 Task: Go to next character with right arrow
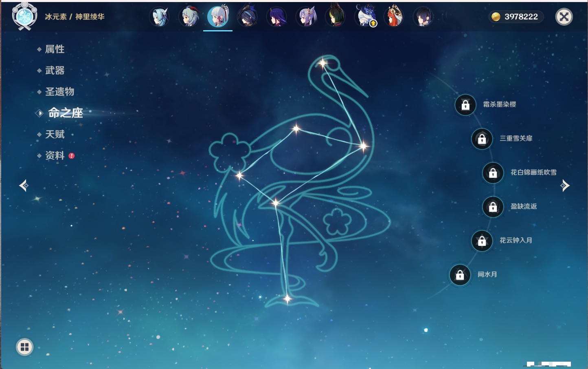point(565,186)
